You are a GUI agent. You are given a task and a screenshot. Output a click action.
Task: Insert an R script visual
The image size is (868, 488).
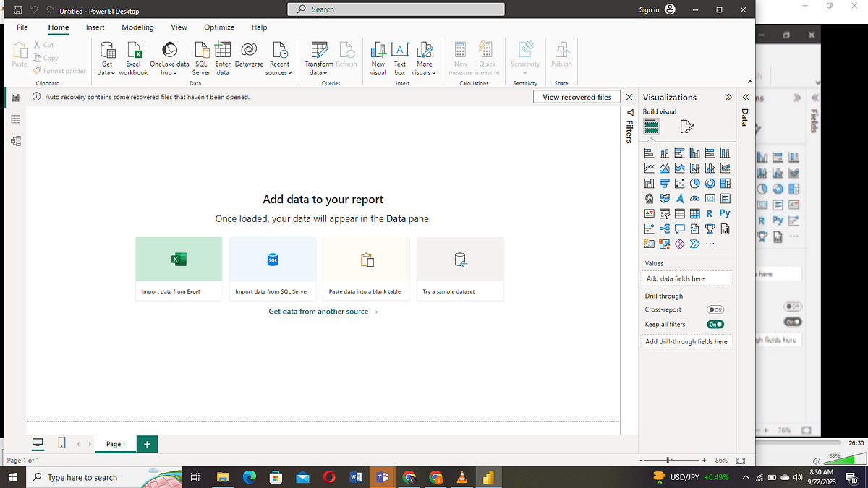click(710, 213)
